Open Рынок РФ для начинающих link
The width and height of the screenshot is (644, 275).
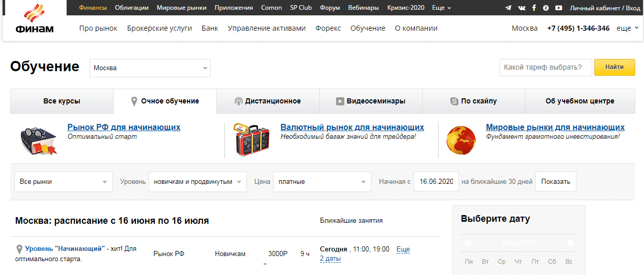tap(124, 127)
